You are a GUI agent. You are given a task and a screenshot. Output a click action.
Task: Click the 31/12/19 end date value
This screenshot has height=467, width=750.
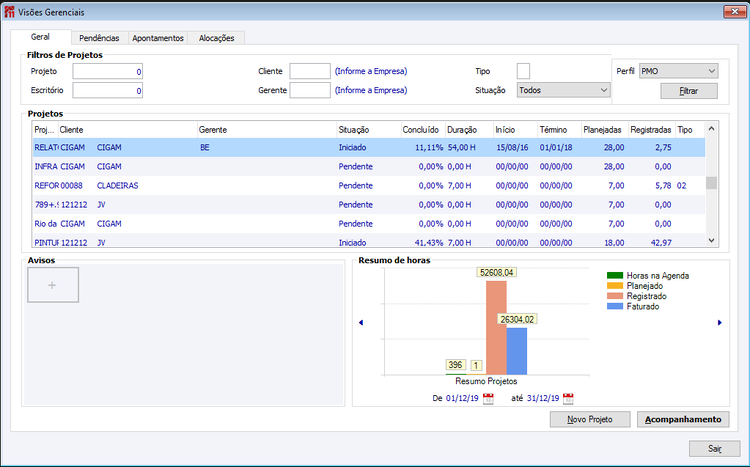543,398
